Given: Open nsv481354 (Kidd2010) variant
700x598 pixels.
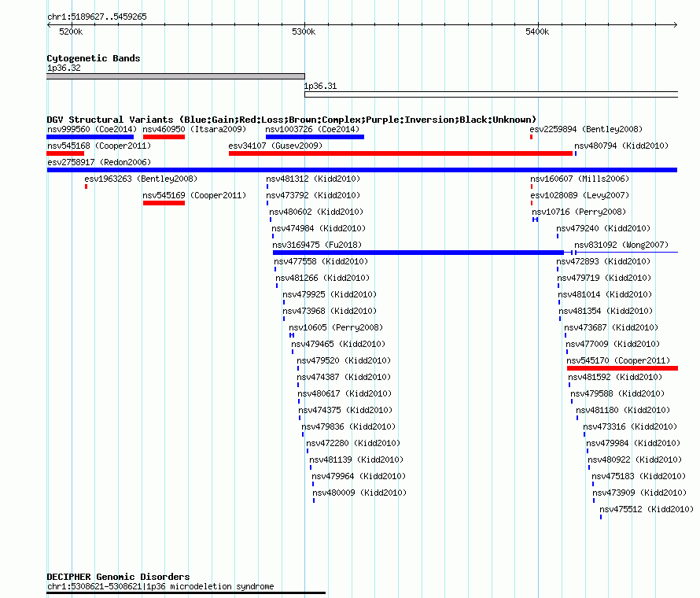Looking at the screenshot, I should [x=606, y=311].
